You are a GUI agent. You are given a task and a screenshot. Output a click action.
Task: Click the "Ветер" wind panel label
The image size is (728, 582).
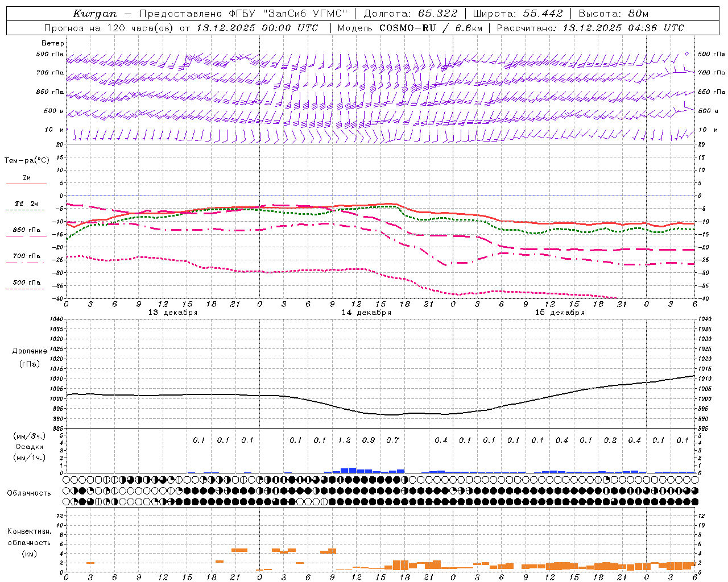[x=53, y=43]
